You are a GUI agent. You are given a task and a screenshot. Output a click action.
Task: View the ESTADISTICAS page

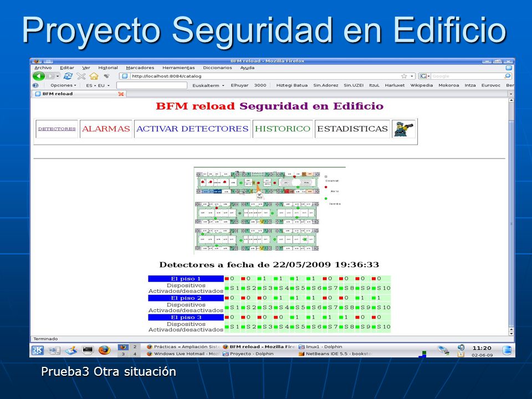352,129
